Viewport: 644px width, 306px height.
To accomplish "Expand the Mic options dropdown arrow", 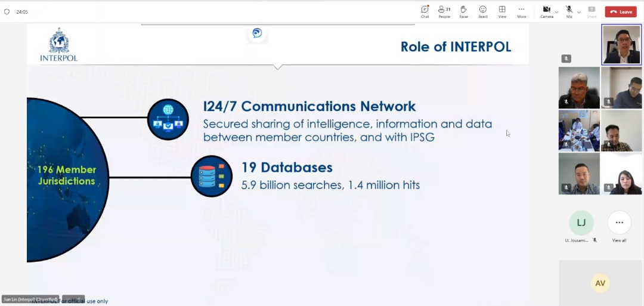I will click(x=579, y=12).
